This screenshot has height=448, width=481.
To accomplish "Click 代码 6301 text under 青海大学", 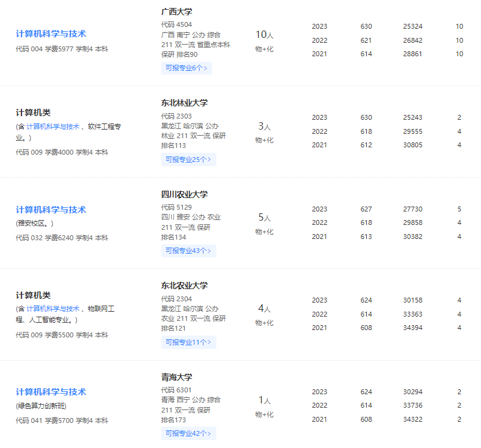I will point(177,390).
